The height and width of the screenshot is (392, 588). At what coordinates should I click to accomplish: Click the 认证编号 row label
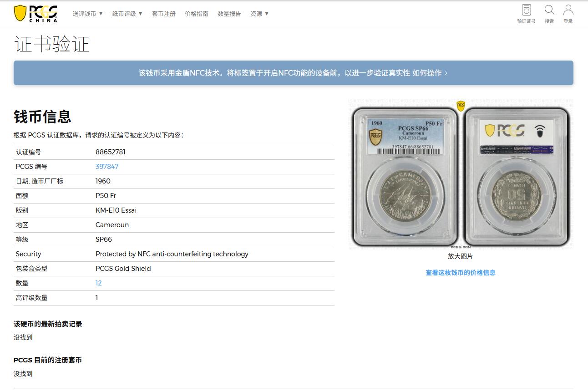coord(28,152)
